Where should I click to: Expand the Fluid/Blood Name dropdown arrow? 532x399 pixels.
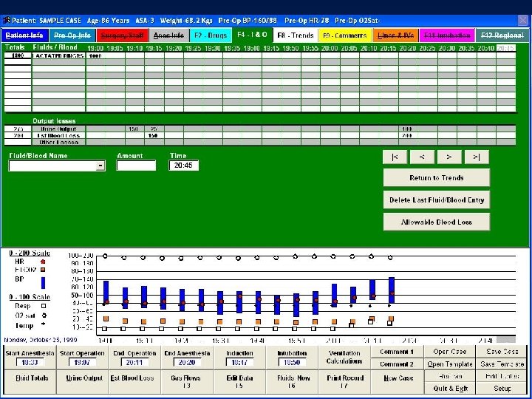100,166
